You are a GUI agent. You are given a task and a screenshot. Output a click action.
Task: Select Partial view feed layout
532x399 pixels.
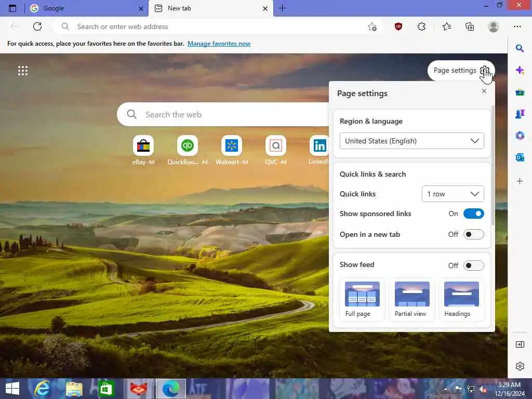click(x=412, y=299)
